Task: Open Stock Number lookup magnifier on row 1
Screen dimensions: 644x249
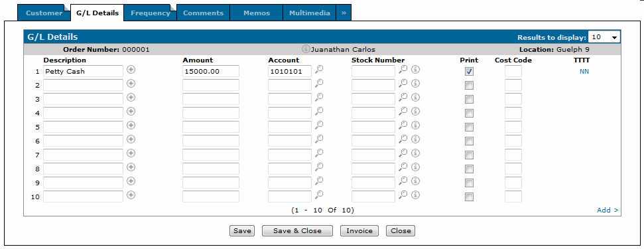Action: pyautogui.click(x=403, y=70)
